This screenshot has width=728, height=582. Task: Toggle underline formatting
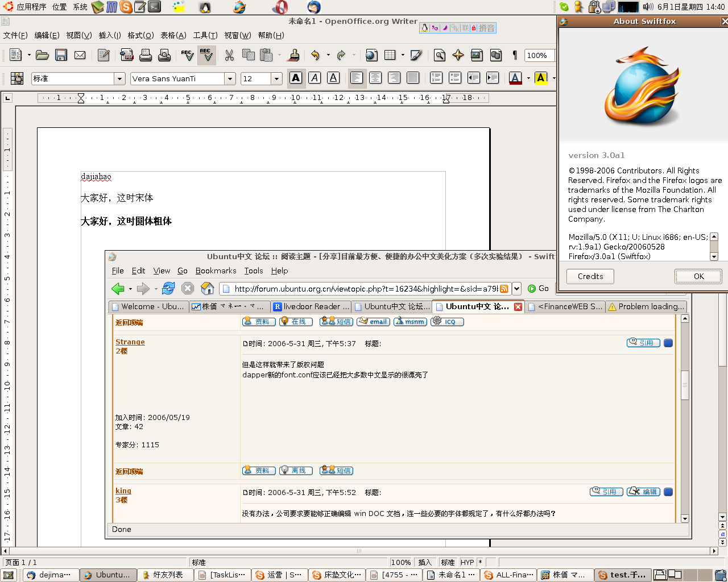point(333,78)
